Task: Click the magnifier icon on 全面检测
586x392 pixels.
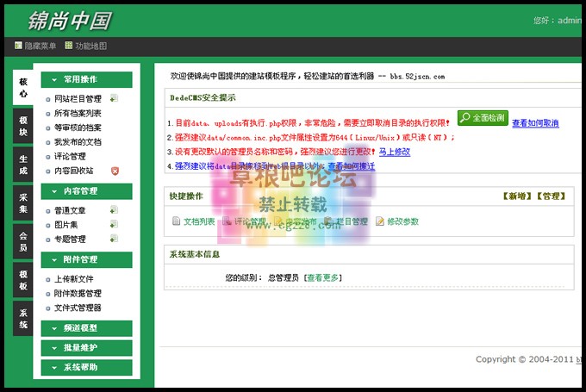Action: (x=464, y=118)
